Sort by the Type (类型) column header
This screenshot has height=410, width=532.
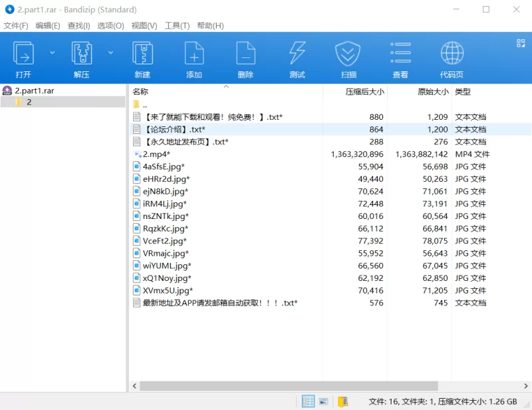click(462, 92)
